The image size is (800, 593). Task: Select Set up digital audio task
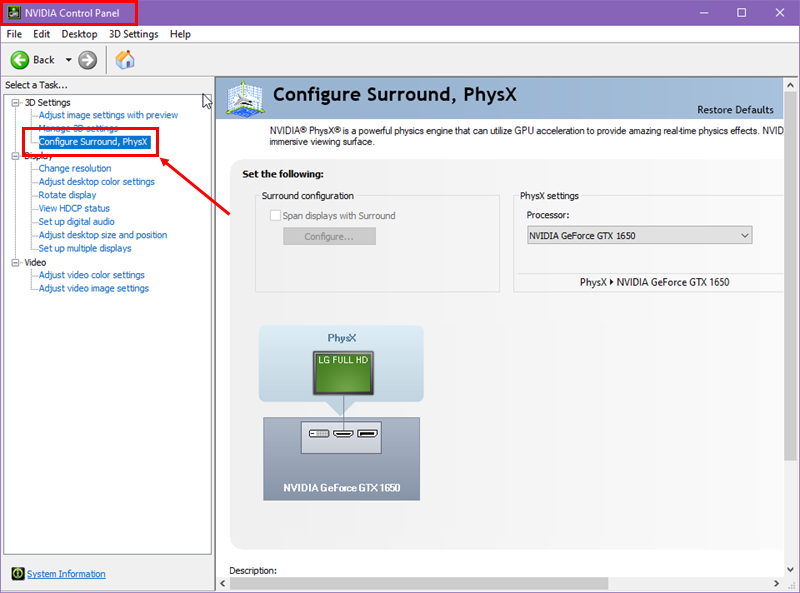pos(77,221)
